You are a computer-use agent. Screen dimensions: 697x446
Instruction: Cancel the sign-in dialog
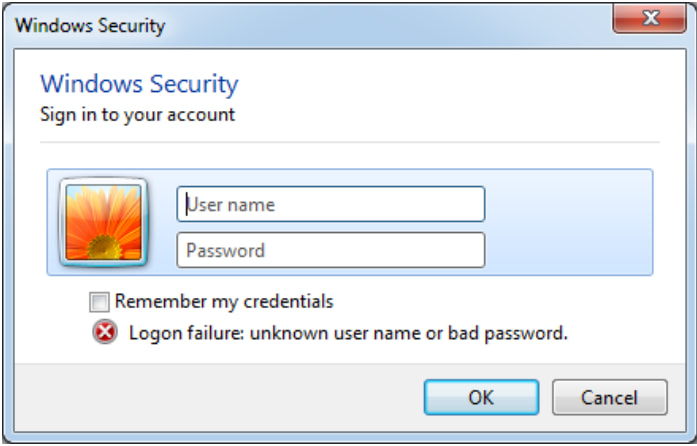coord(609,397)
